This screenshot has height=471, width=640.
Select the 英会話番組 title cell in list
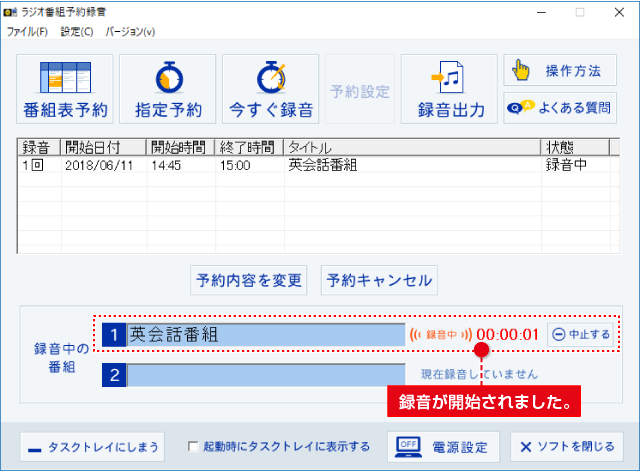(x=323, y=165)
